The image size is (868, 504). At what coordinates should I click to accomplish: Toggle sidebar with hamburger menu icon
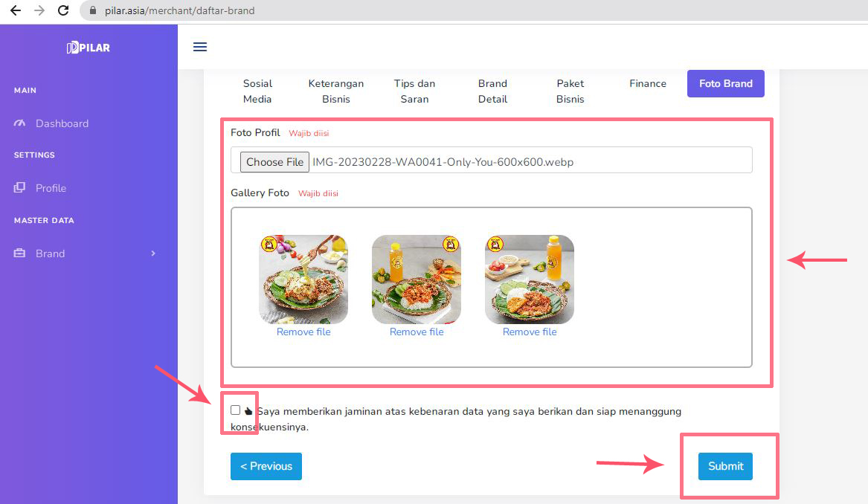(x=200, y=47)
